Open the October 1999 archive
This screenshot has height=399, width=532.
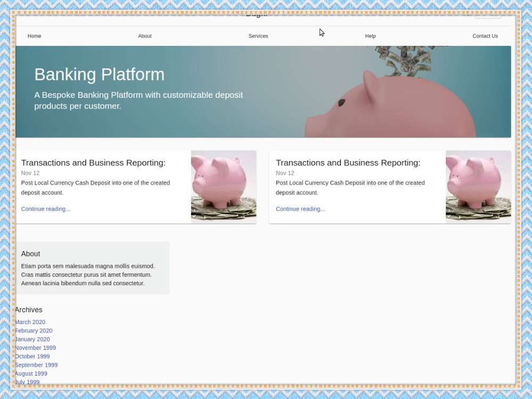coord(32,356)
